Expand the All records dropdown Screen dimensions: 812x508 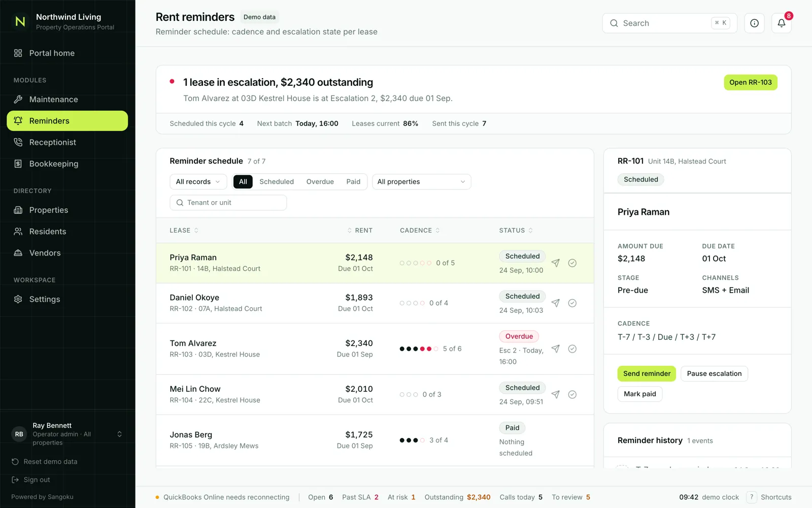tap(198, 182)
